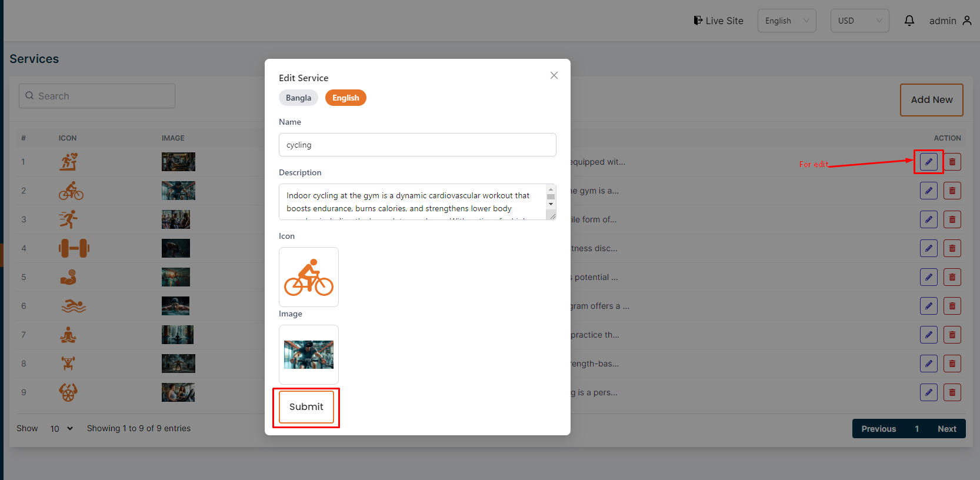Select the English tab in dialog
This screenshot has width=980, height=480.
(345, 98)
